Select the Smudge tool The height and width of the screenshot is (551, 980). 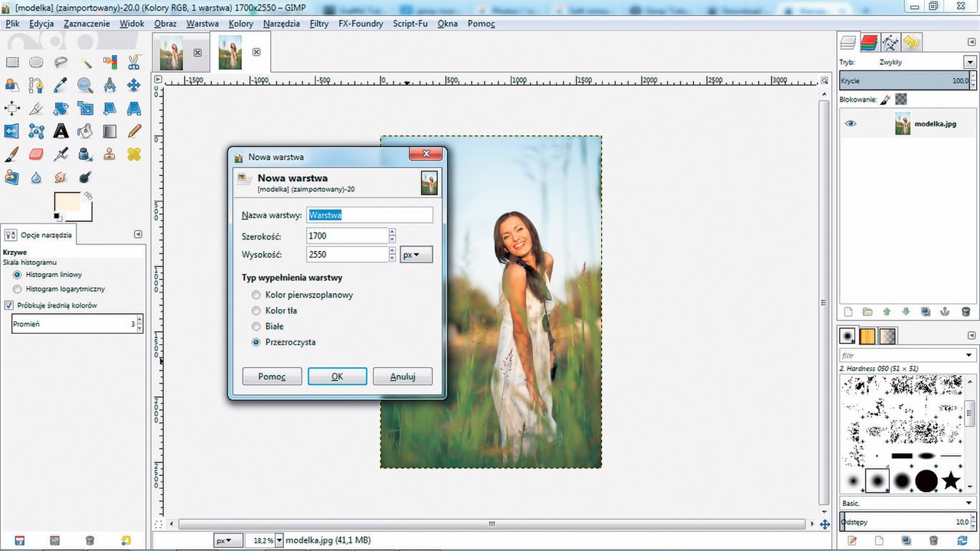[x=60, y=178]
